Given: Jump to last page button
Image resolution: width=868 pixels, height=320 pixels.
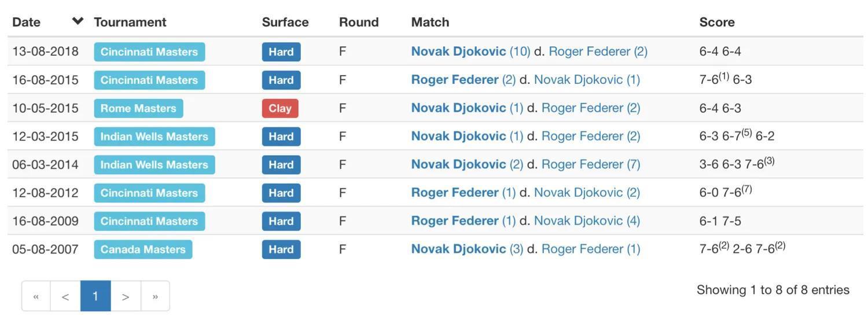Looking at the screenshot, I should coord(155,296).
